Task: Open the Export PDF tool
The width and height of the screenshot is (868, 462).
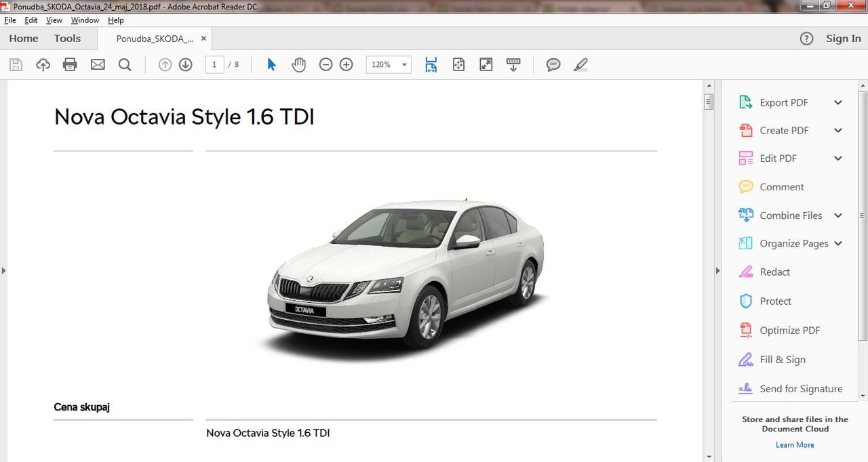Action: pos(783,102)
